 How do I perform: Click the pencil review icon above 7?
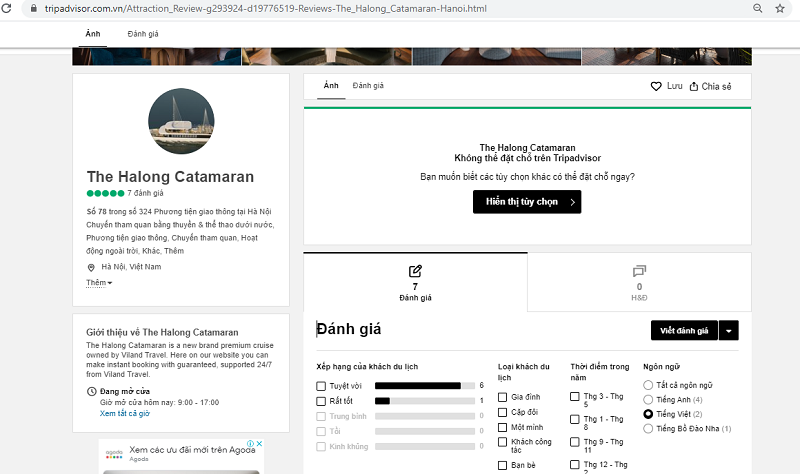pos(415,271)
